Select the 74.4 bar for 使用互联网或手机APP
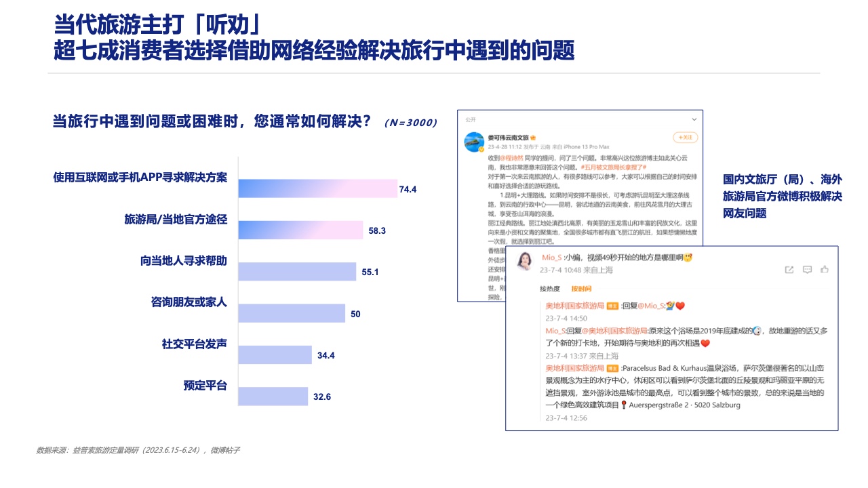The height and width of the screenshot is (488, 868). [317, 189]
